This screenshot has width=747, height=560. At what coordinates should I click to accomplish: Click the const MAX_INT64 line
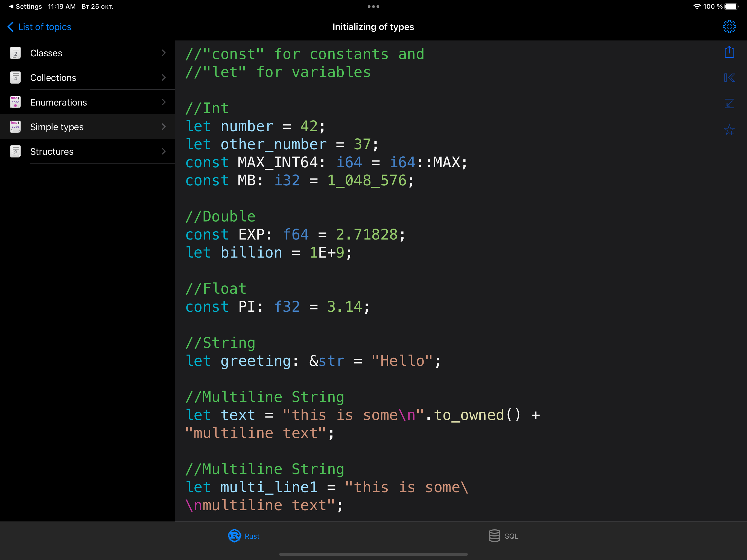pos(326,162)
